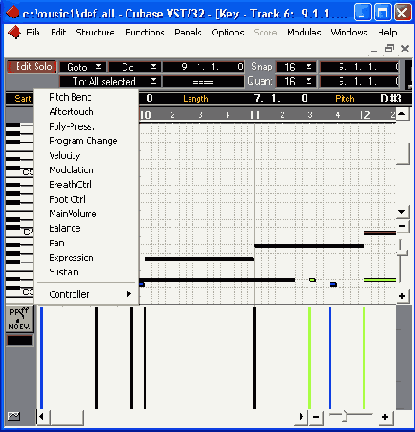Click the controller display pencil icon

coord(20,319)
